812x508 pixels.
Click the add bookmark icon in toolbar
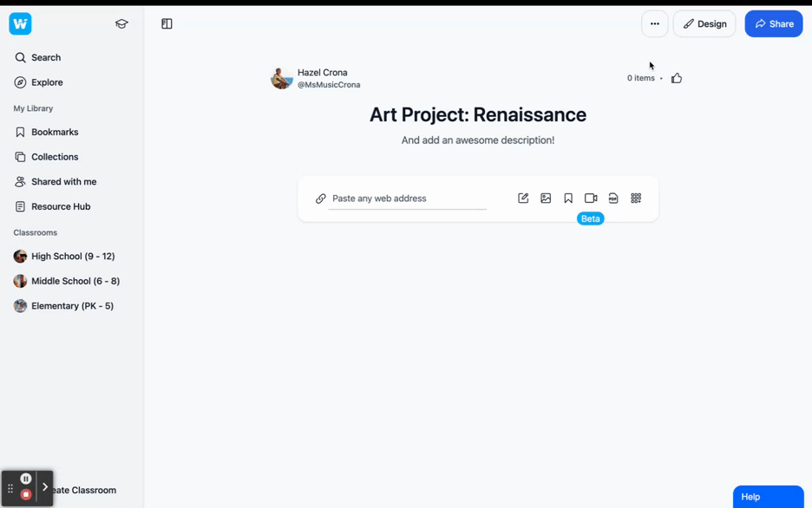click(x=568, y=199)
